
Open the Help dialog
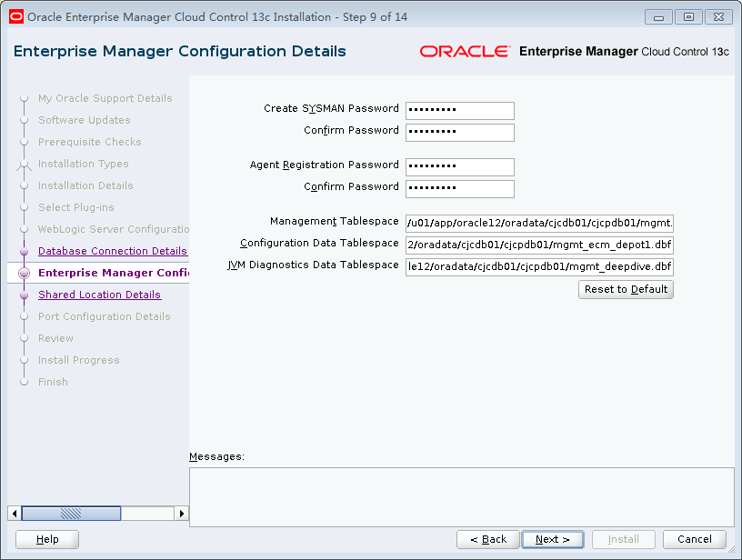pyautogui.click(x=46, y=539)
